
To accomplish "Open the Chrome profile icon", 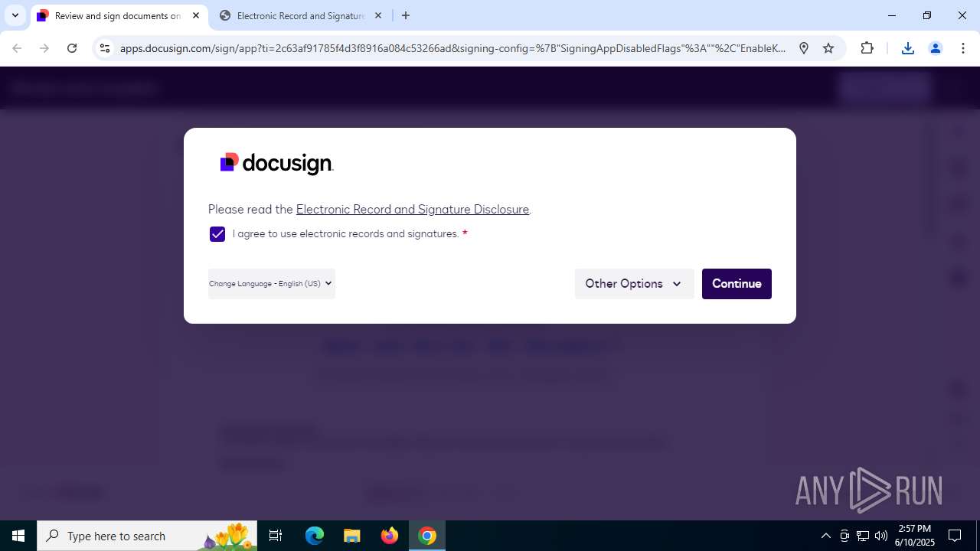I will pyautogui.click(x=936, y=48).
